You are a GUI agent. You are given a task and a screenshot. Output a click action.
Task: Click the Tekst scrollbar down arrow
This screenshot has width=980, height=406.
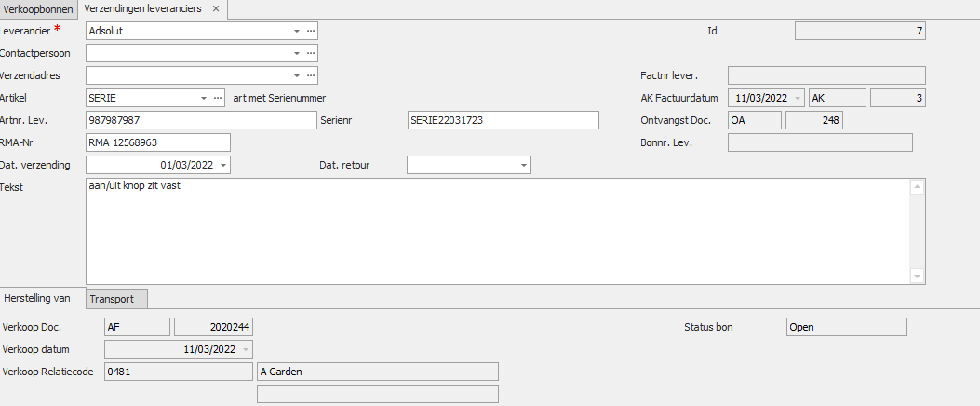pyautogui.click(x=917, y=276)
